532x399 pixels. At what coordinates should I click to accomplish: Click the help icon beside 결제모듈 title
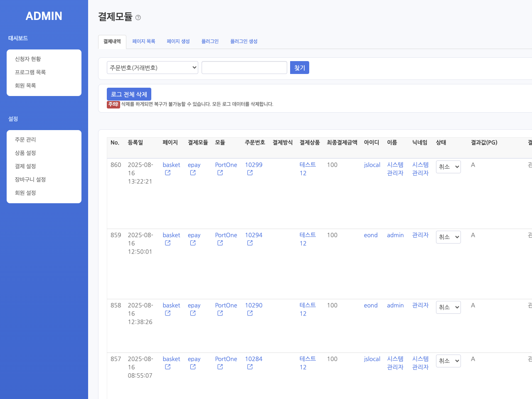tap(138, 17)
